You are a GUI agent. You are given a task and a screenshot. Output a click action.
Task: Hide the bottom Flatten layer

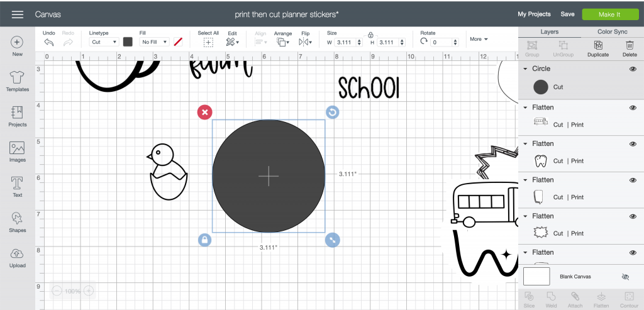pyautogui.click(x=633, y=253)
